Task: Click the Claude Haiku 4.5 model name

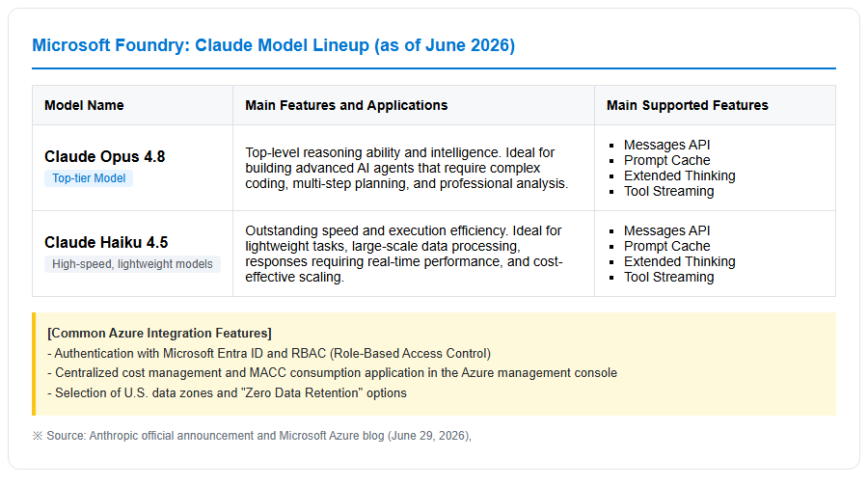Action: pos(106,243)
